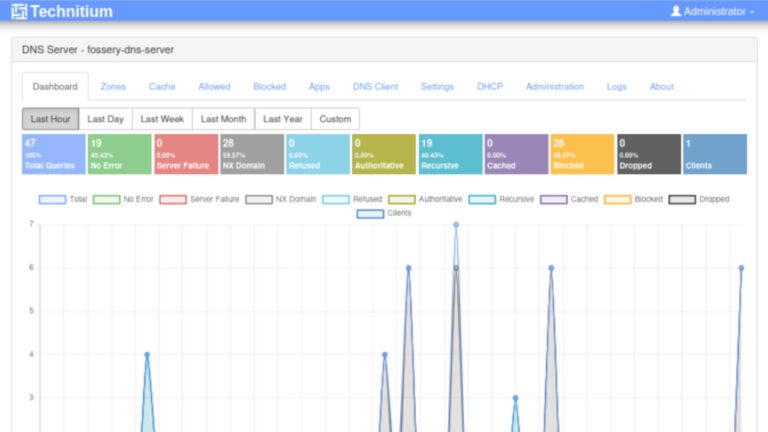
Task: Toggle the Total series in legend
Action: pyautogui.click(x=63, y=199)
